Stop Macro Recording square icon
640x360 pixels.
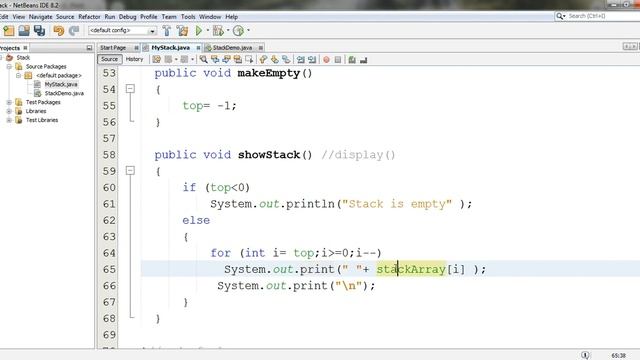pos(338,60)
